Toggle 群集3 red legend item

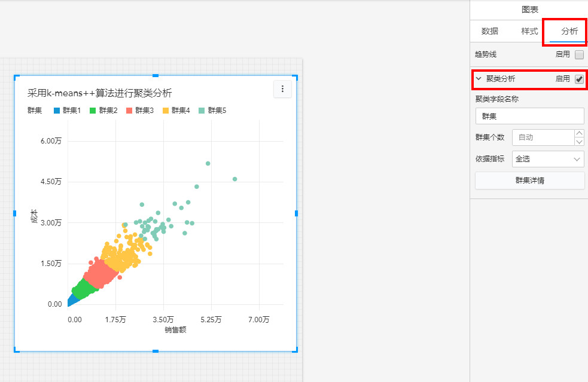pyautogui.click(x=141, y=111)
